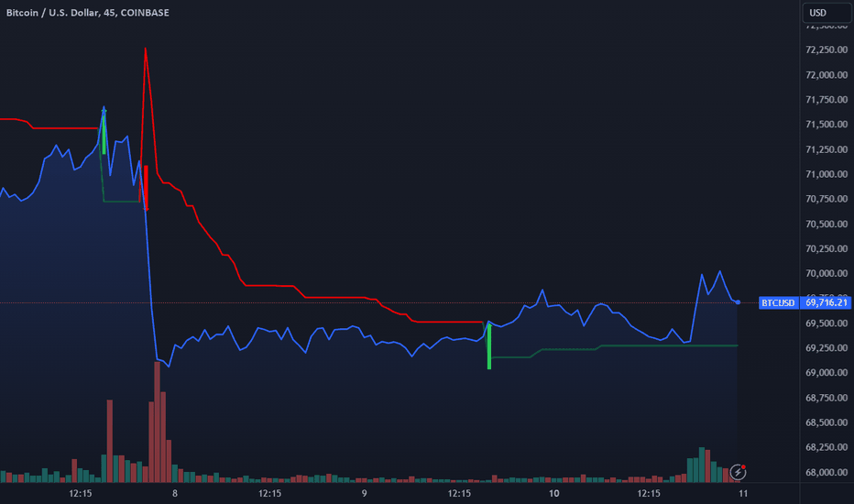The image size is (854, 504).
Task: Click the day 9 label on time axis
Action: tap(364, 494)
